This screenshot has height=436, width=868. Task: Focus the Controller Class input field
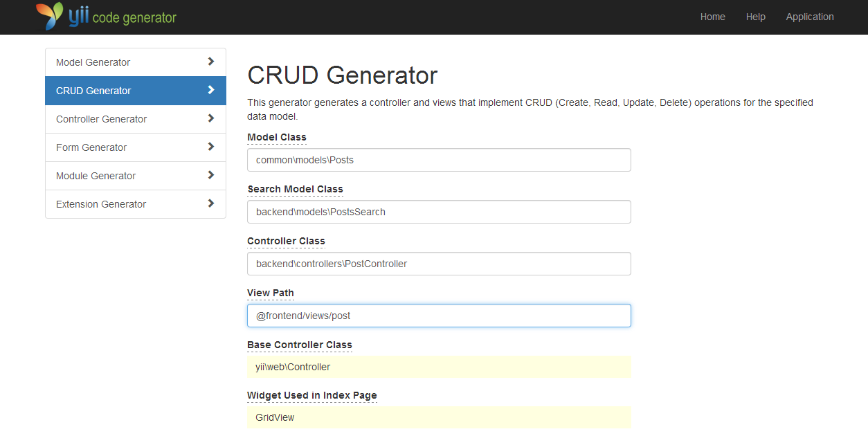point(439,264)
